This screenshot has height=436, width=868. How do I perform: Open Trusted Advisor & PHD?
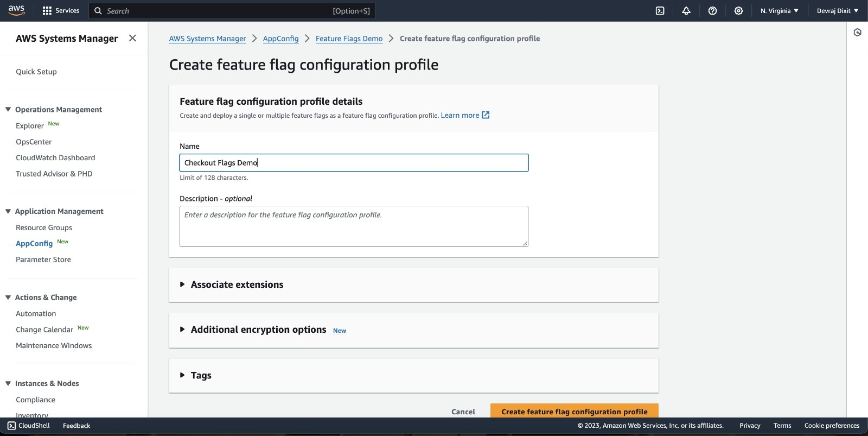(54, 174)
